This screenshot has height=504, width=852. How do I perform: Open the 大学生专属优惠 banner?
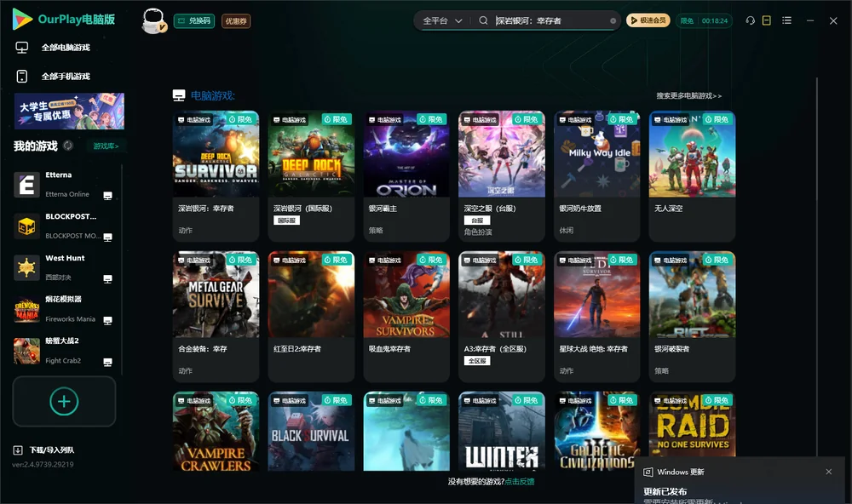[70, 112]
